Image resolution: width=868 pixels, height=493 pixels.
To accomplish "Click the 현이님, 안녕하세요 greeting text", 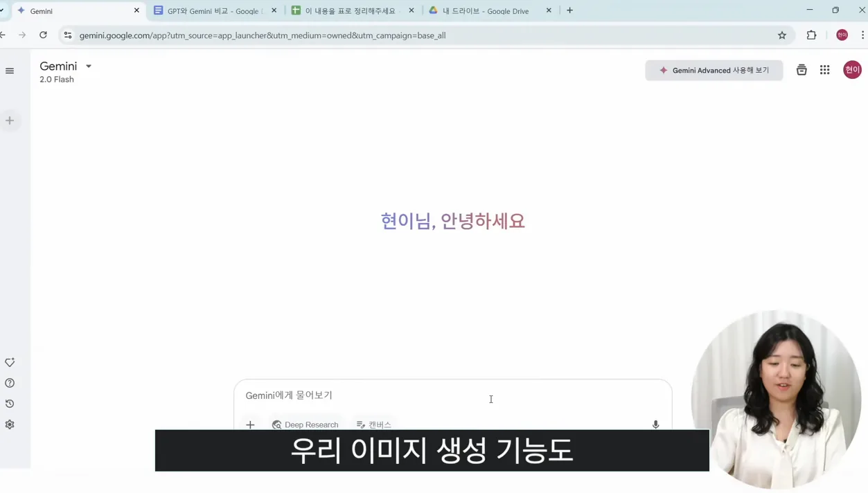I will (x=452, y=221).
